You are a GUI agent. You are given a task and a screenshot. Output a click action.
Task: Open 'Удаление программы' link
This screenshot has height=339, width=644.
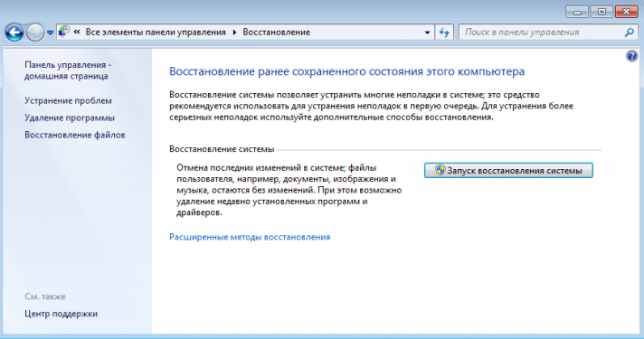tap(70, 118)
